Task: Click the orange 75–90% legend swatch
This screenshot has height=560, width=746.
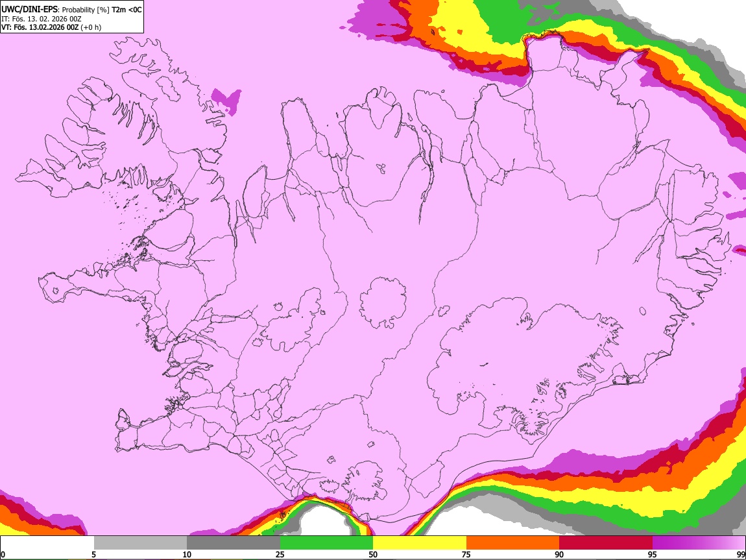Action: coord(513,543)
